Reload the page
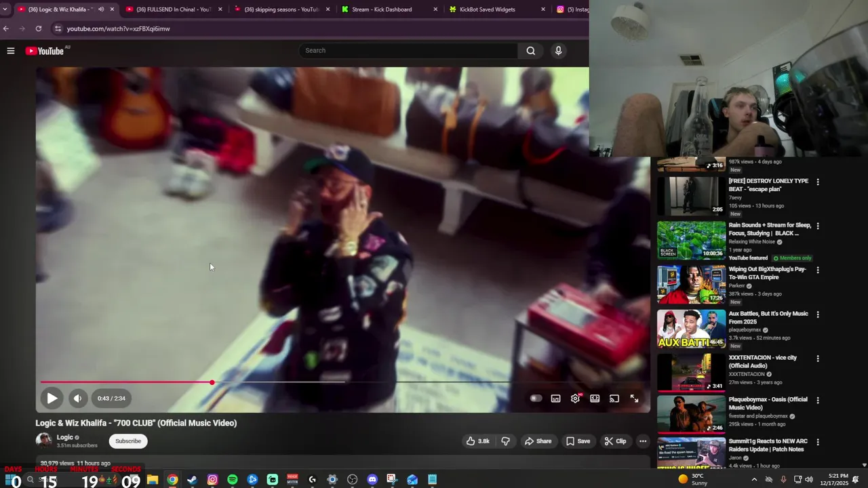Image resolution: width=868 pixels, height=488 pixels. tap(39, 28)
